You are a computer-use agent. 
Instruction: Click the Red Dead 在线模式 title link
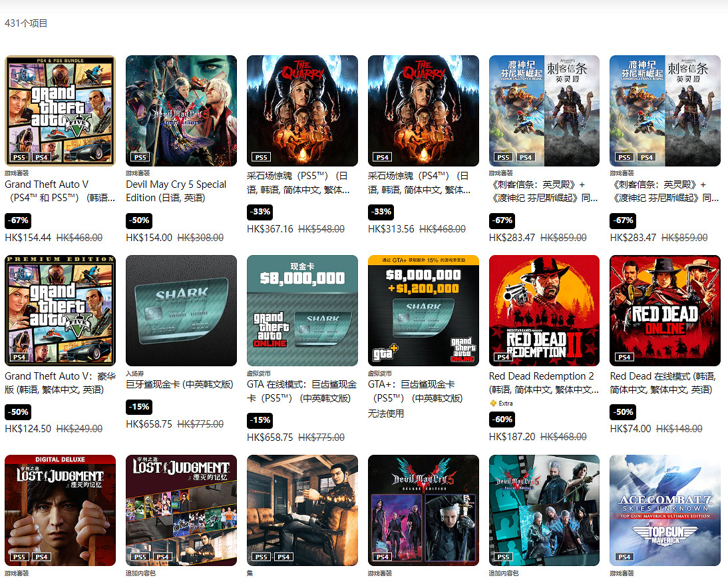point(662,383)
